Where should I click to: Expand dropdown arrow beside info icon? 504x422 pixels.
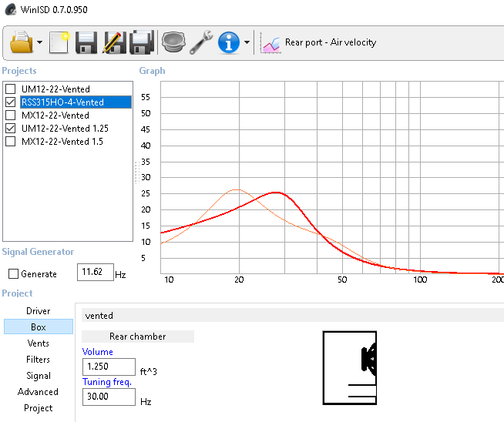[247, 42]
